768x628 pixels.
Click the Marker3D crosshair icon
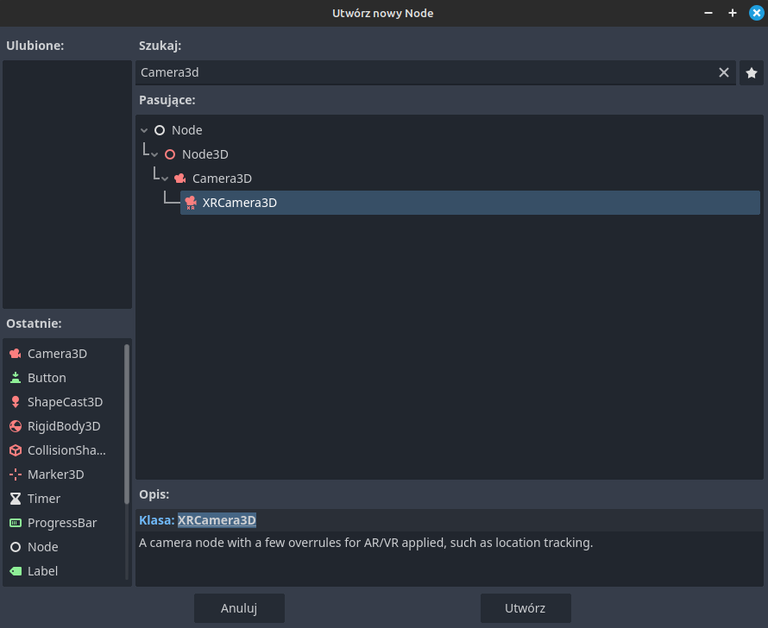click(15, 474)
